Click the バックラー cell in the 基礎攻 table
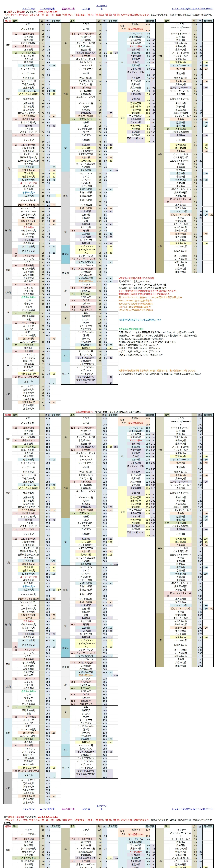Viewport: 216px width, 868px height. coord(181,419)
